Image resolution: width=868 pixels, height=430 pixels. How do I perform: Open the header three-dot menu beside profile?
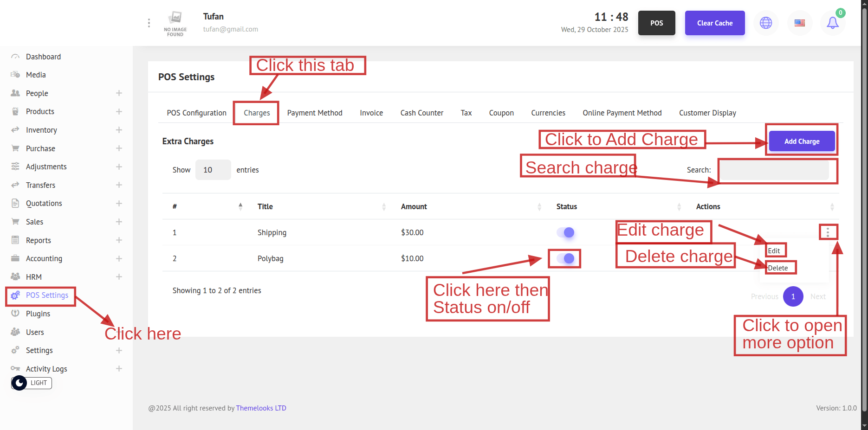click(x=149, y=23)
